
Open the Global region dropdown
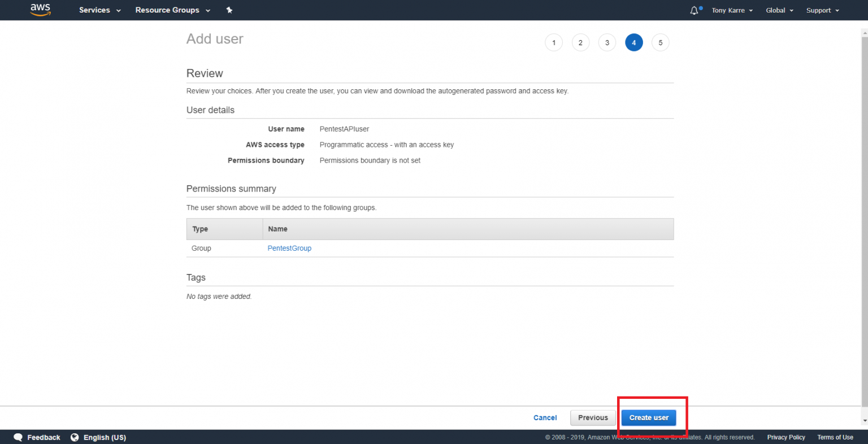coord(779,10)
